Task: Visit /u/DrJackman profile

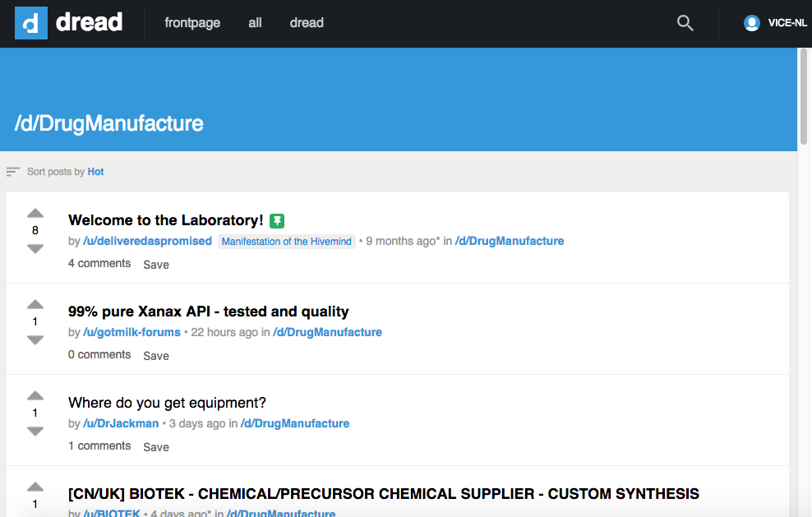Action: 121,423
